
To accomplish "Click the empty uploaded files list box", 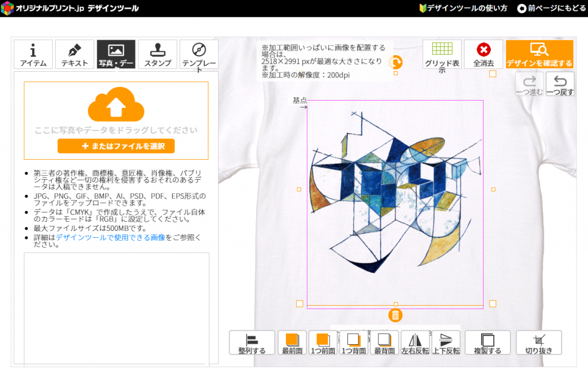I will (116, 309).
